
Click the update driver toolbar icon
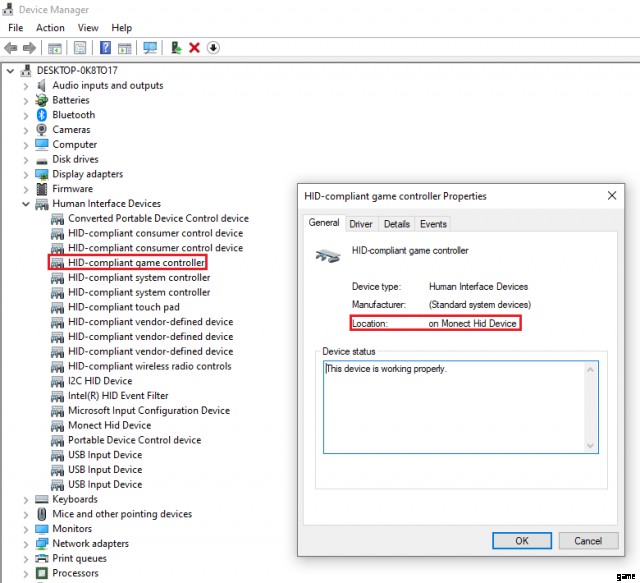point(176,48)
